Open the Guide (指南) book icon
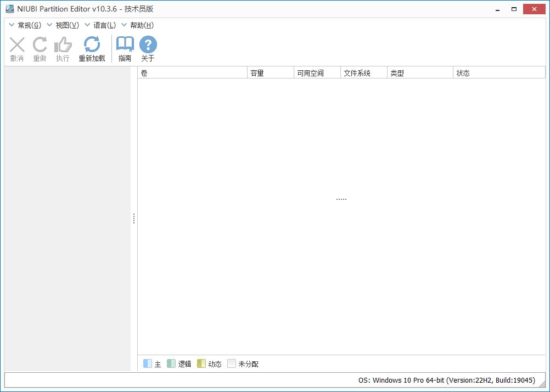 (x=125, y=44)
